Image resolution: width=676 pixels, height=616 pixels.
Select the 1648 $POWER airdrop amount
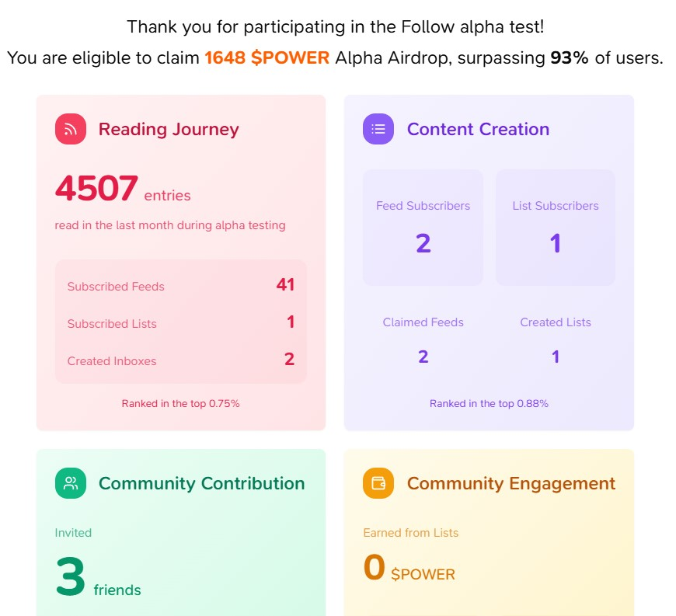coord(267,57)
